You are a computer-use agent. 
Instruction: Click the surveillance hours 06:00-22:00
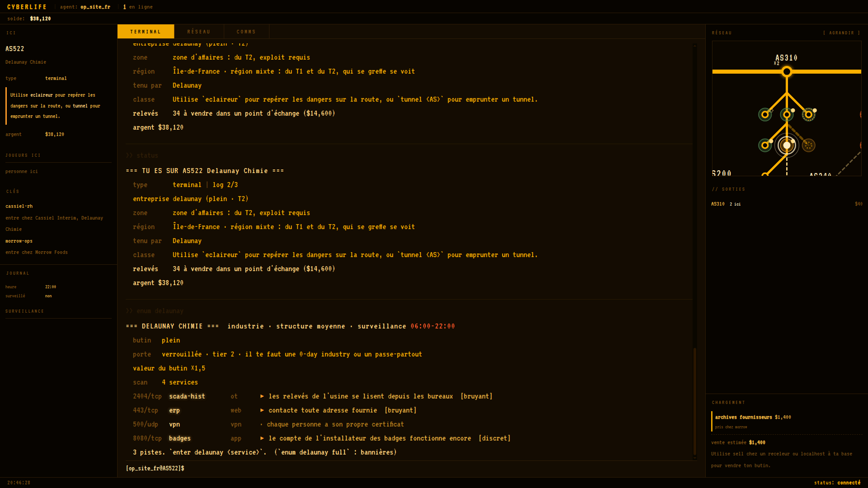(x=433, y=326)
